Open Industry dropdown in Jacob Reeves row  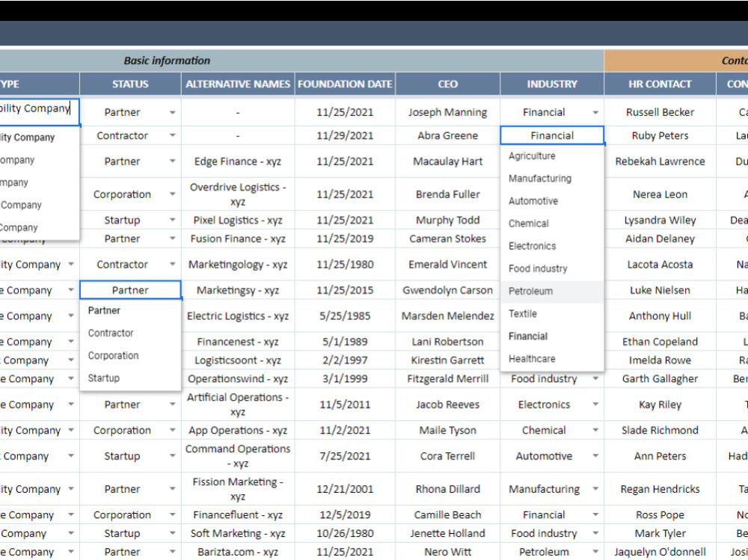click(595, 404)
